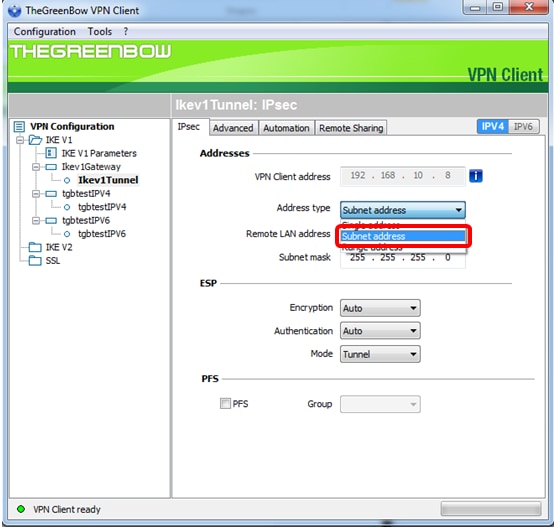The image size is (554, 528).
Task: Open the PFS Group dropdown
Action: pos(380,404)
